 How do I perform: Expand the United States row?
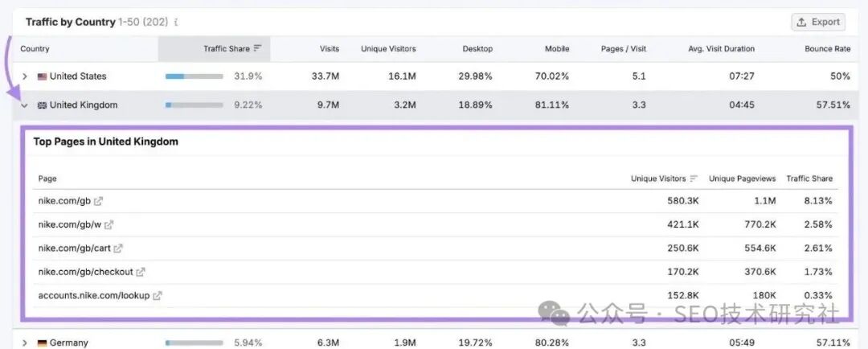pos(25,76)
